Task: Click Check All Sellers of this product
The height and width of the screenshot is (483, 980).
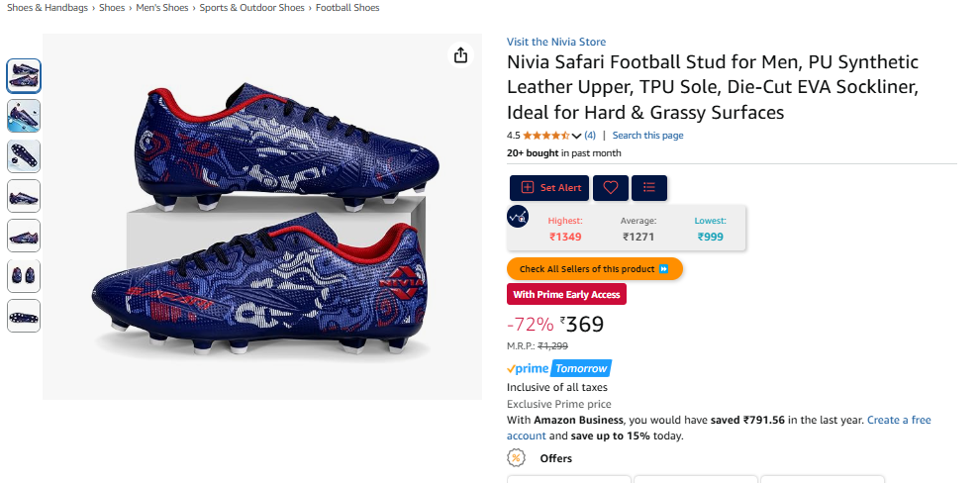Action: pos(594,269)
